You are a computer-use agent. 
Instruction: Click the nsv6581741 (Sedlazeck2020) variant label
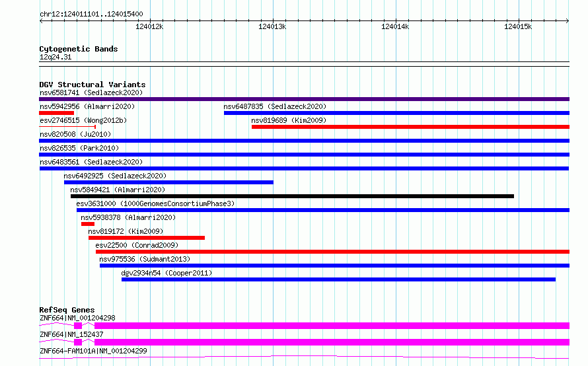click(91, 92)
